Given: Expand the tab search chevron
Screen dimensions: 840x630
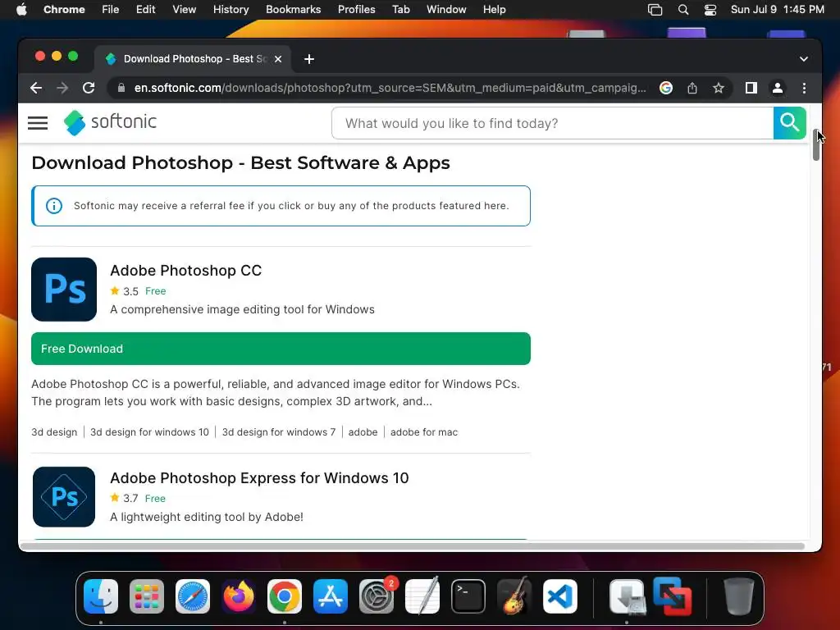Looking at the screenshot, I should coord(804,59).
